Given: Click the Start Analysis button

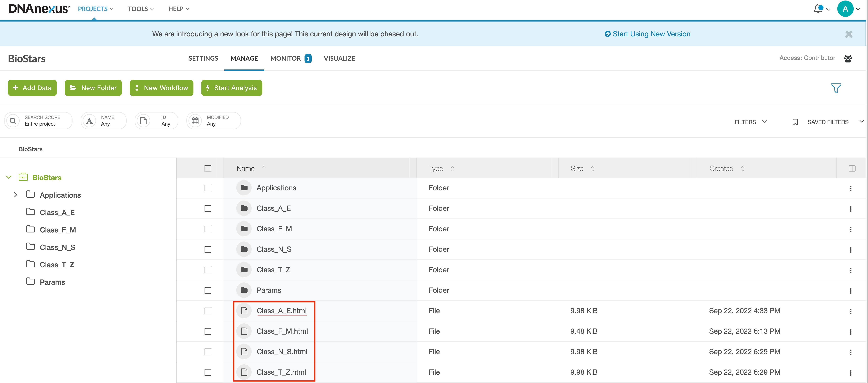Looking at the screenshot, I should (232, 88).
